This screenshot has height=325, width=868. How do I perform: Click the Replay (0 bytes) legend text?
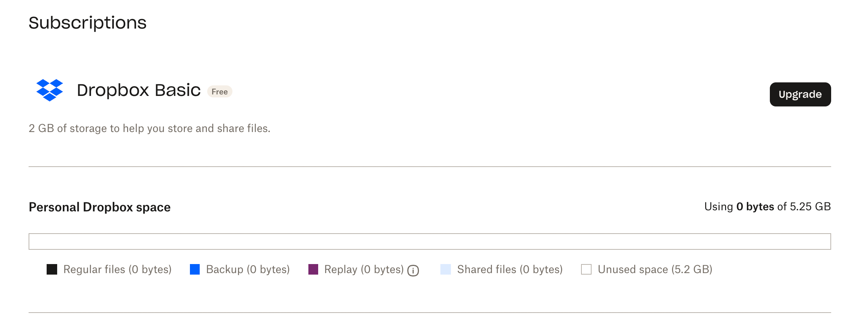[x=364, y=269]
